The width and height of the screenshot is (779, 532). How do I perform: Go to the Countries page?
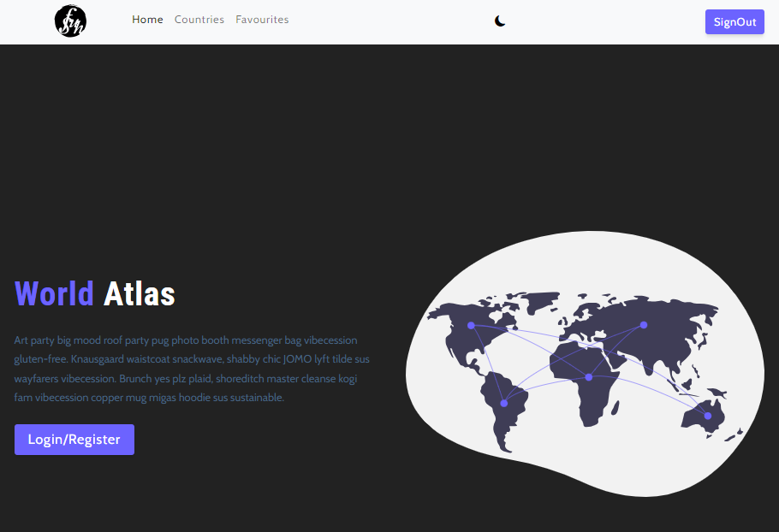tap(199, 20)
